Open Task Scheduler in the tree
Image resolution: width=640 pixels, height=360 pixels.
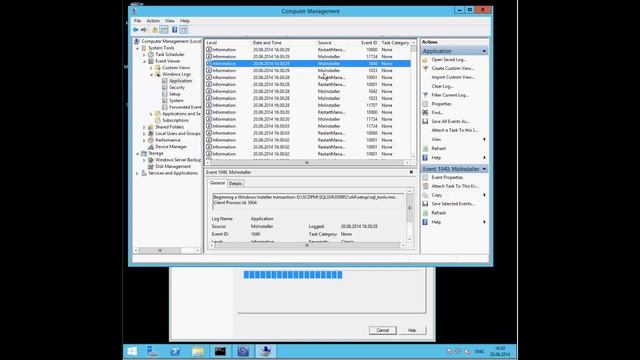click(170, 54)
